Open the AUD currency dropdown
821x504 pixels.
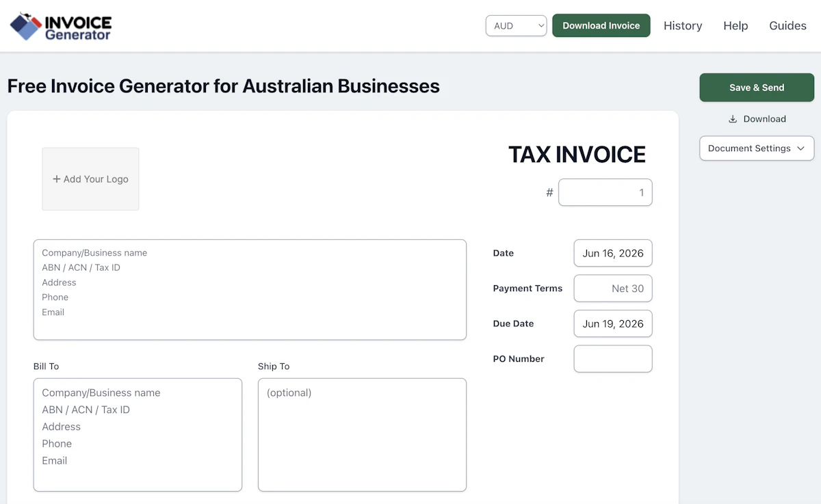pos(516,26)
